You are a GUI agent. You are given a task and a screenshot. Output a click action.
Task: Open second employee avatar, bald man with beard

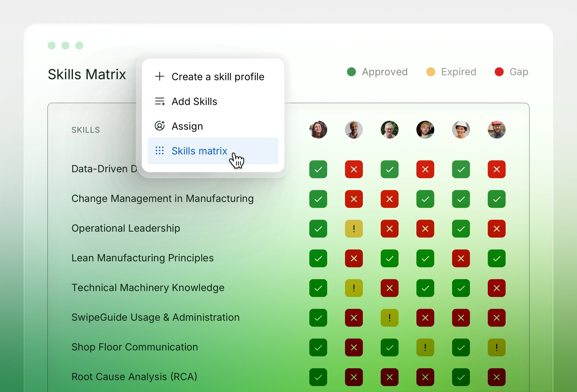354,130
